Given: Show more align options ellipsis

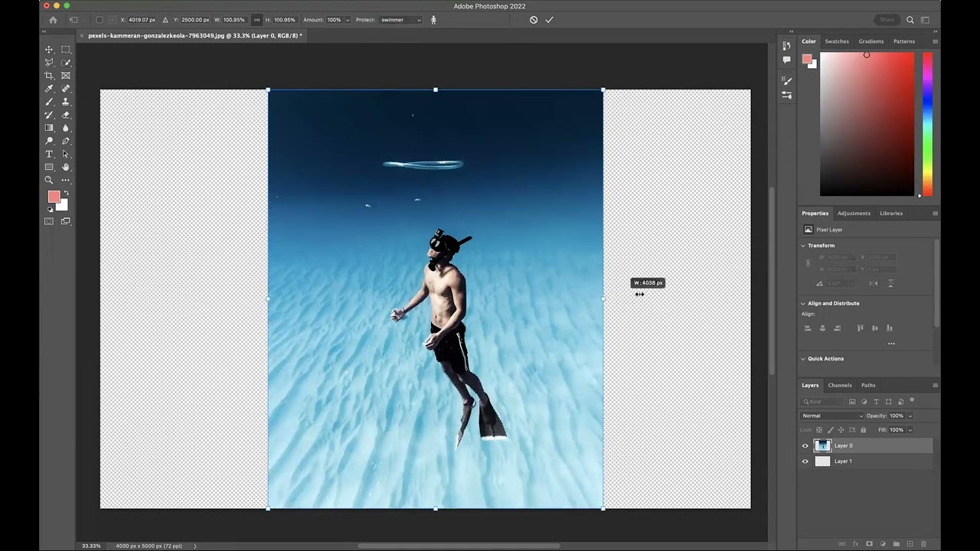Looking at the screenshot, I should coord(891,344).
